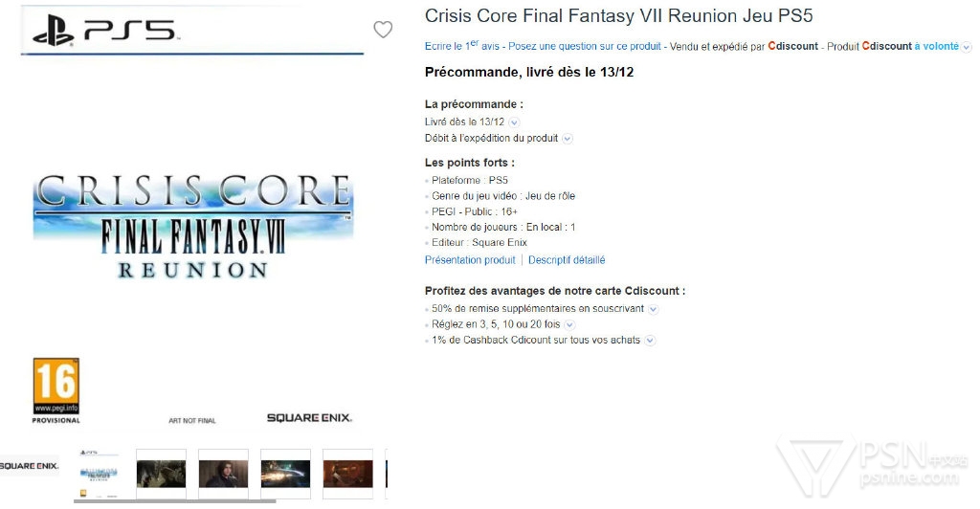Select the Square Enix logo thumbnail
The height and width of the screenshot is (509, 980).
[x=30, y=467]
